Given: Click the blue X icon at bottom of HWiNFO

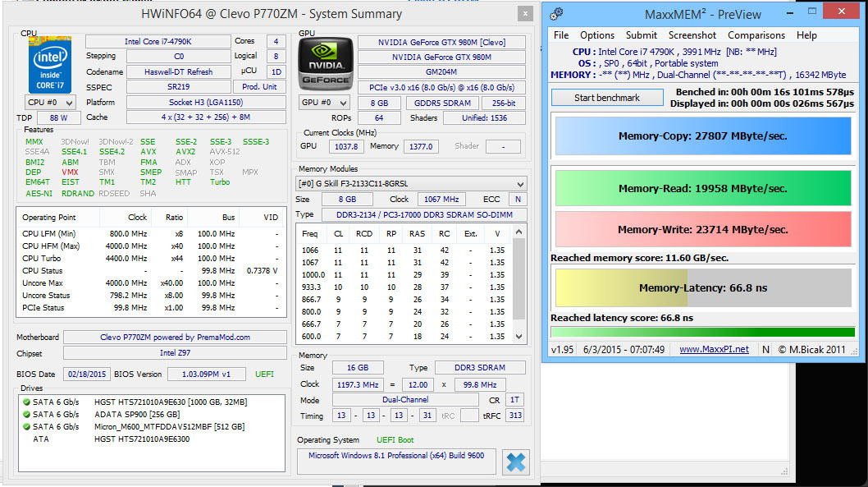Looking at the screenshot, I should coord(515,462).
